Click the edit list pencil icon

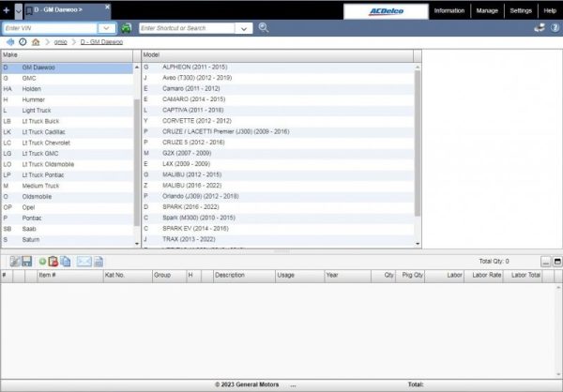click(x=14, y=262)
